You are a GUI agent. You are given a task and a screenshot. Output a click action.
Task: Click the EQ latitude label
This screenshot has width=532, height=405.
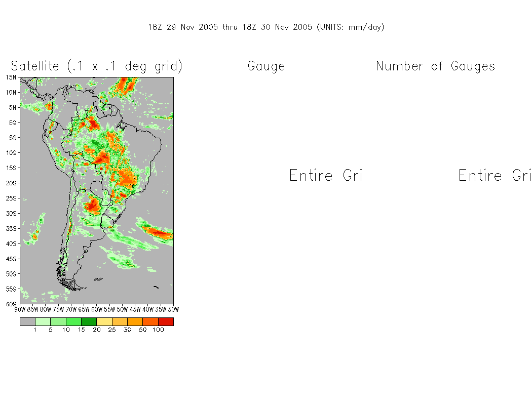coord(13,123)
